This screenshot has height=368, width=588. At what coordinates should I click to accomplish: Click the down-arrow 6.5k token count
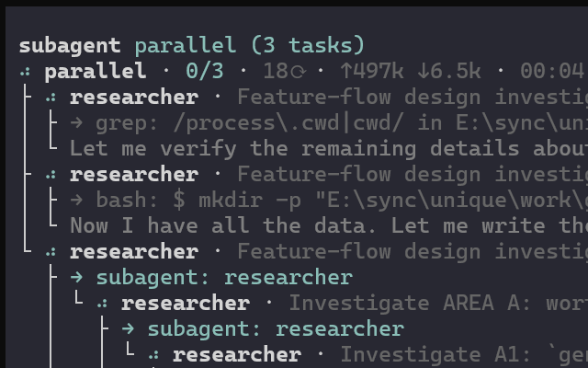pyautogui.click(x=449, y=71)
